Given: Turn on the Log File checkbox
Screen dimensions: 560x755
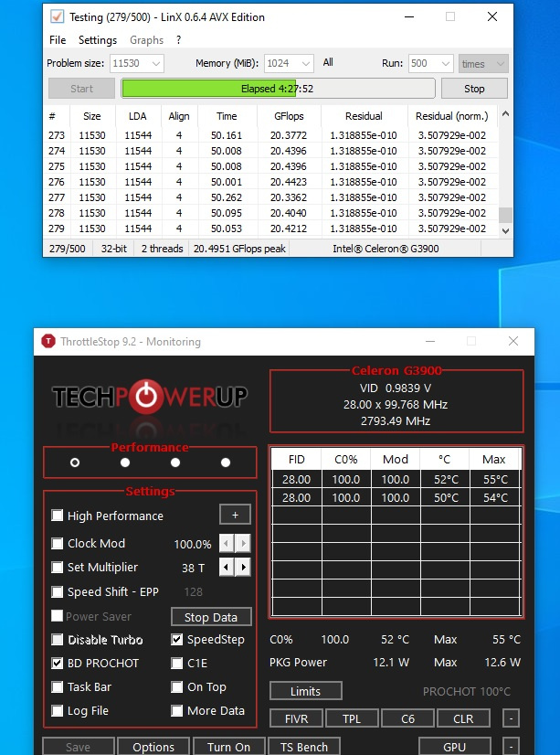Looking at the screenshot, I should 58,711.
